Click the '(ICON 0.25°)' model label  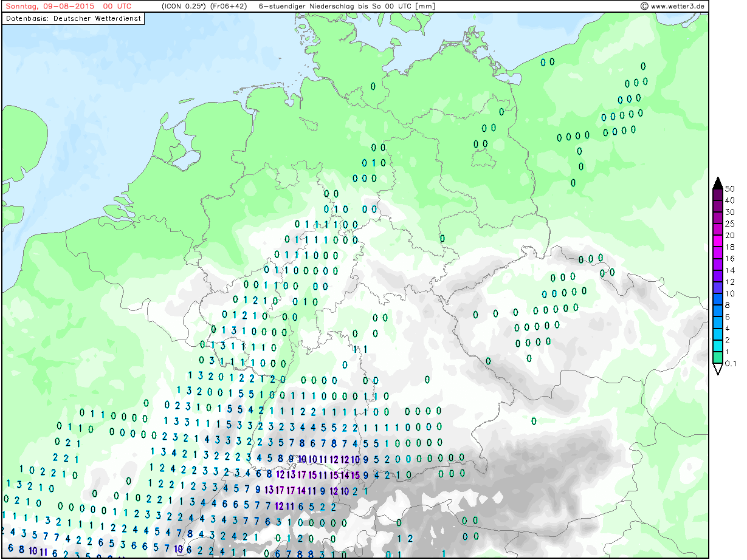[181, 7]
